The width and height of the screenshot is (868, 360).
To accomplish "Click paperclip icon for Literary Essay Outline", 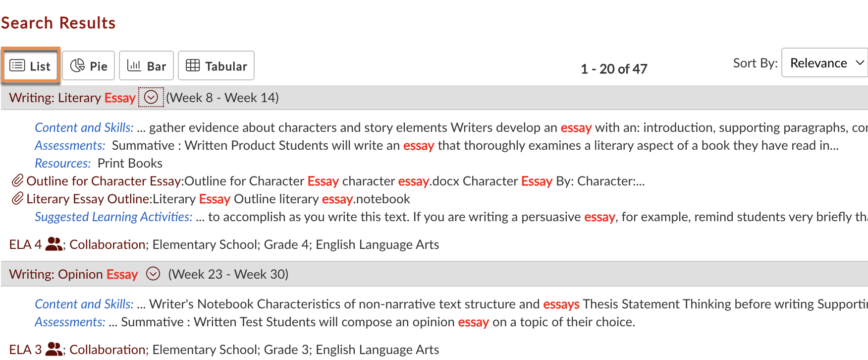I will [x=17, y=198].
